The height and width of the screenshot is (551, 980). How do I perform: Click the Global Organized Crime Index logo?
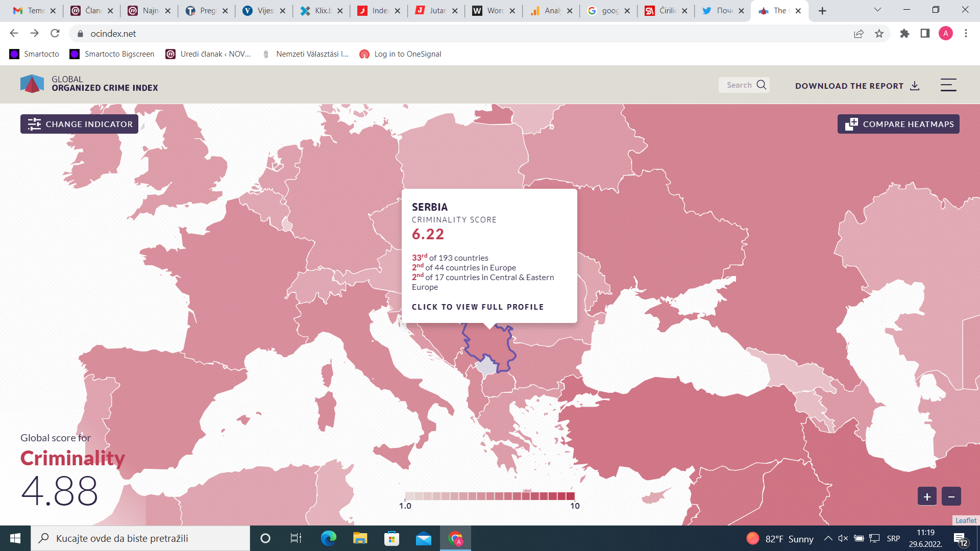click(x=32, y=83)
